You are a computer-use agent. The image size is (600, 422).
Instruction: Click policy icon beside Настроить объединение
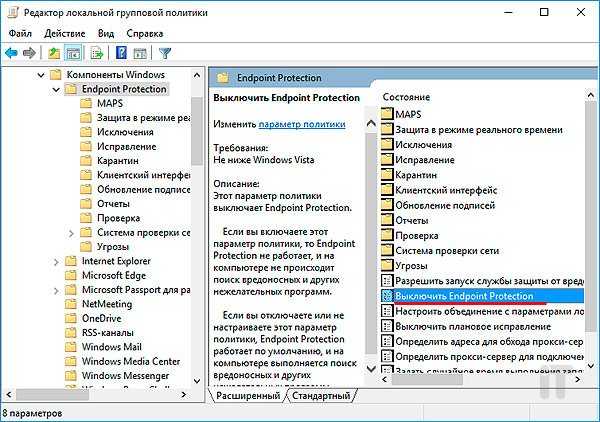[x=387, y=311]
